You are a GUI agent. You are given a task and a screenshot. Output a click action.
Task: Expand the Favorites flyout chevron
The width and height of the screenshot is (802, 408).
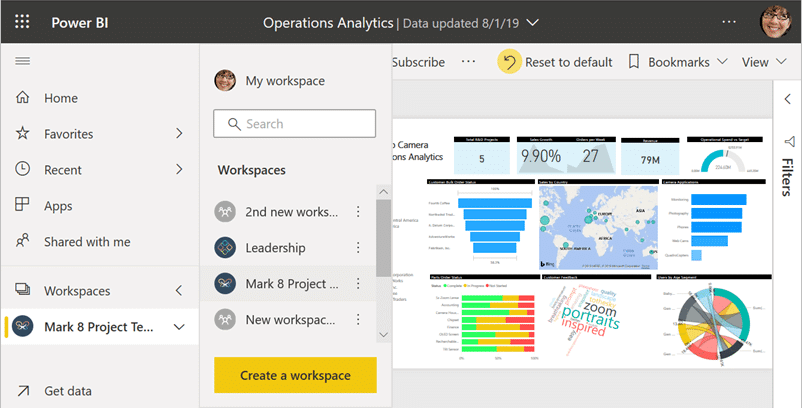pos(179,134)
